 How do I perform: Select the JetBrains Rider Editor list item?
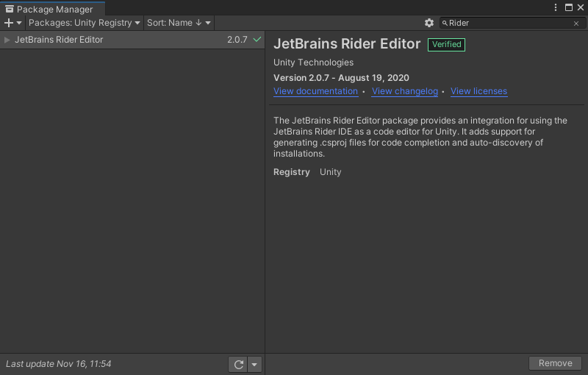[132, 40]
